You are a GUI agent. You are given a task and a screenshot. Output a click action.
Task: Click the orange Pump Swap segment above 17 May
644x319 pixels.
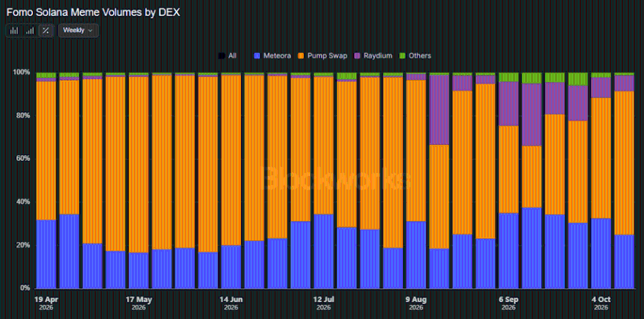139,164
